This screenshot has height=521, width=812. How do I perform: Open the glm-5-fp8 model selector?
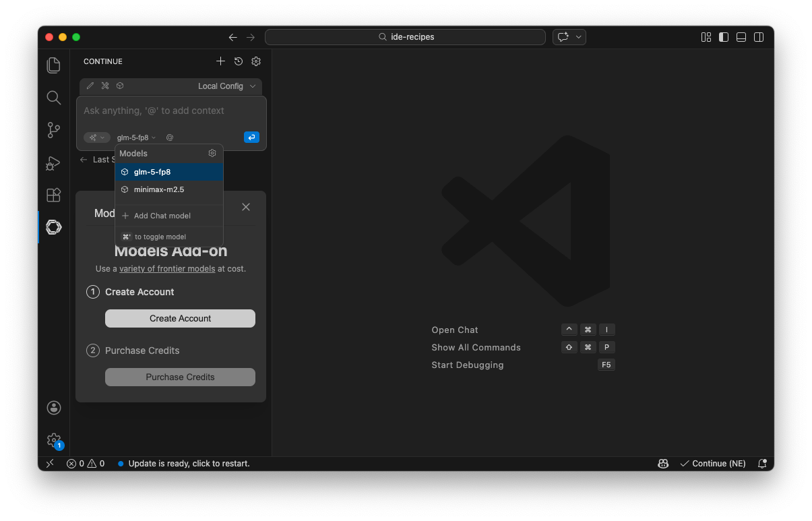click(133, 137)
